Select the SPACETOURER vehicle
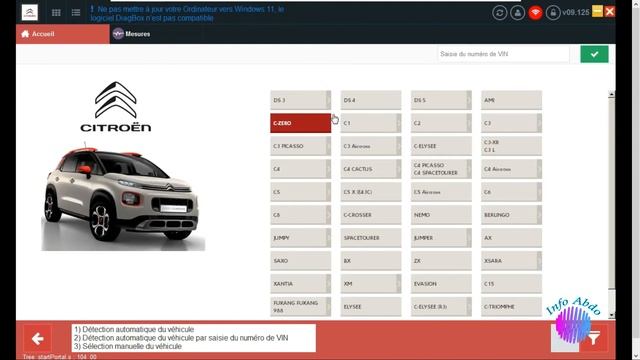Image resolution: width=640 pixels, height=360 pixels. [x=371, y=238]
